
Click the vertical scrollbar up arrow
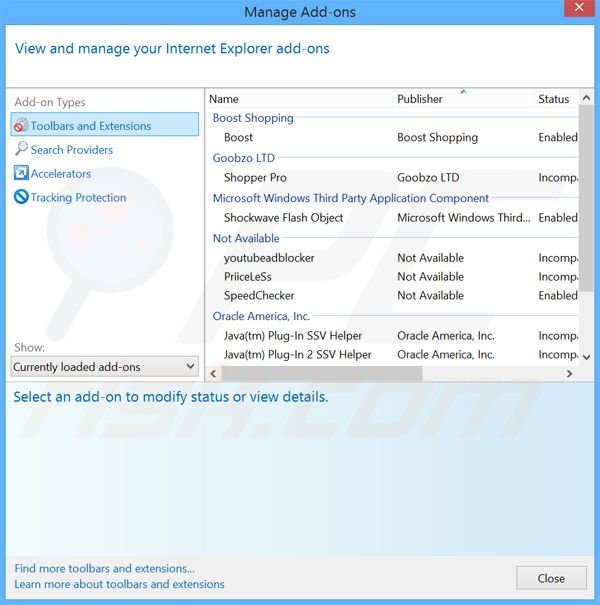tap(586, 98)
